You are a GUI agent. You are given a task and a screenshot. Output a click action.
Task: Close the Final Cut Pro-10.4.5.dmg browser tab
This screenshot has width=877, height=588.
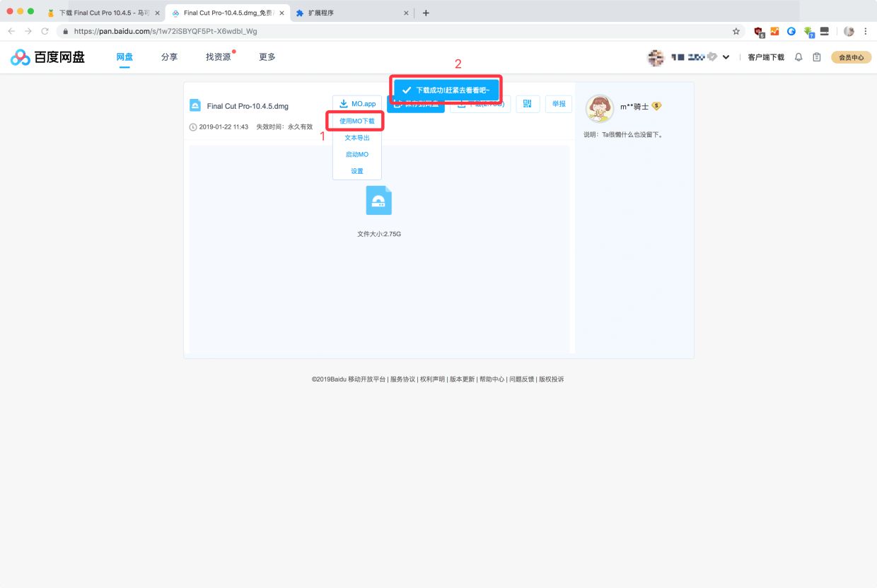point(281,13)
